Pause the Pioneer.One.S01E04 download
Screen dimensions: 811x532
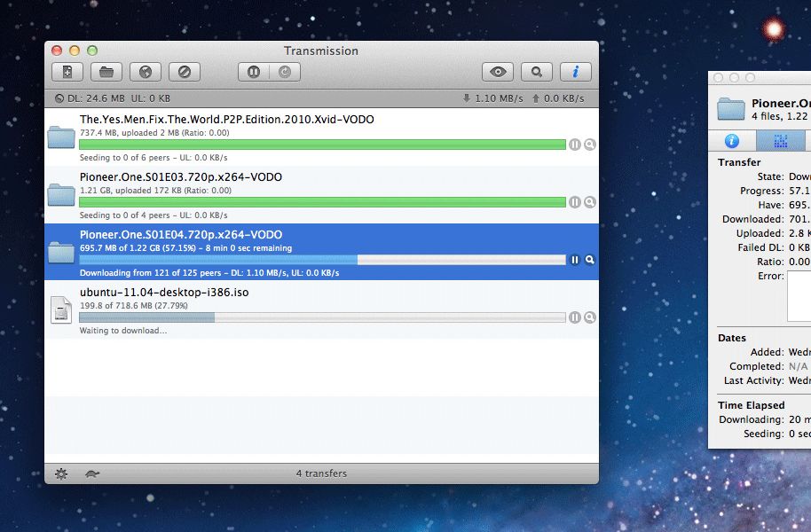(x=575, y=260)
